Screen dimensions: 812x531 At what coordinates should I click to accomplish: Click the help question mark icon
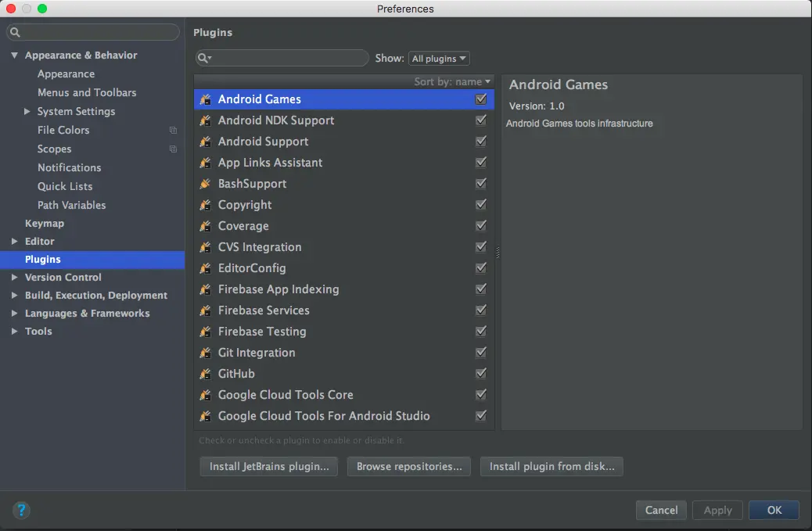(x=21, y=511)
